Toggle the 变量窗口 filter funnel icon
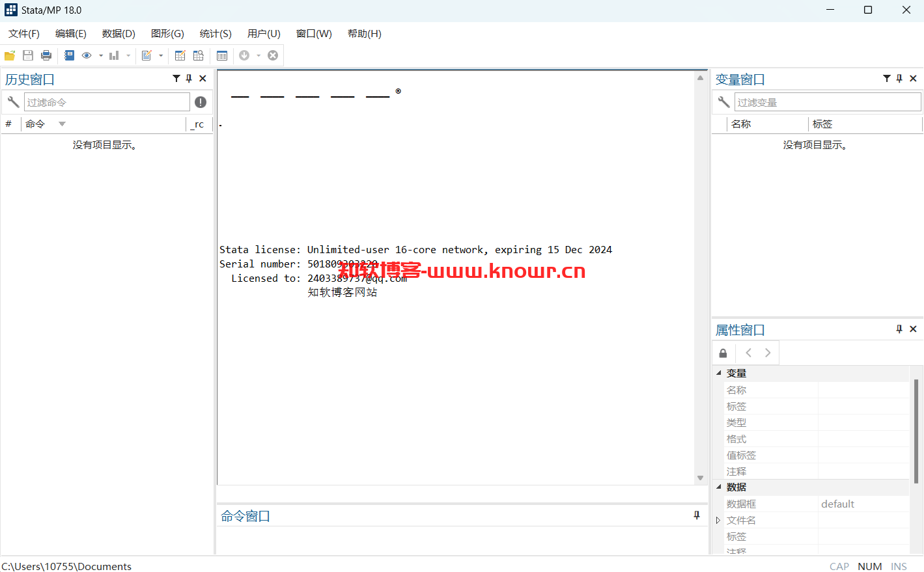Screen dimensions: 924x572 pyautogui.click(x=886, y=79)
